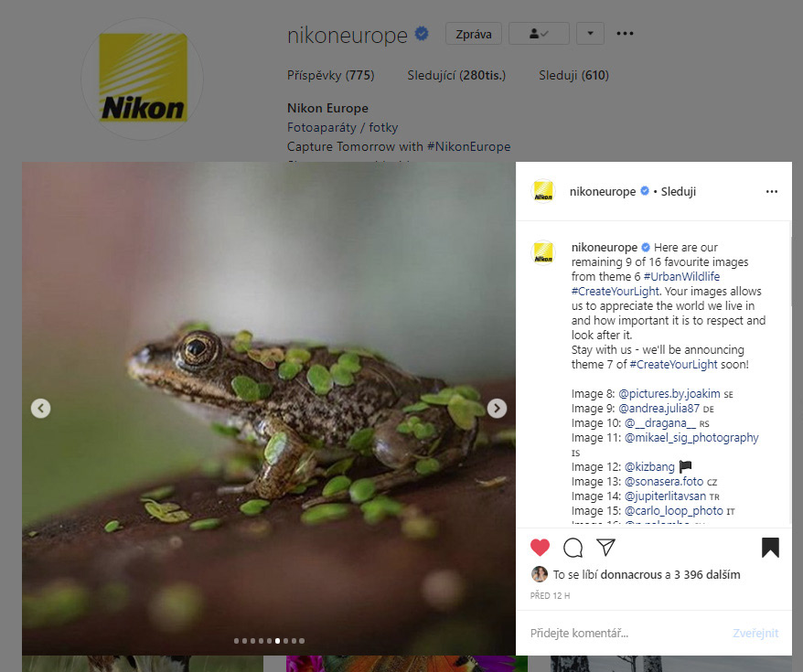Screen dimensions: 803x672
Task: Open Sleduji (610) following list
Action: coord(573,75)
